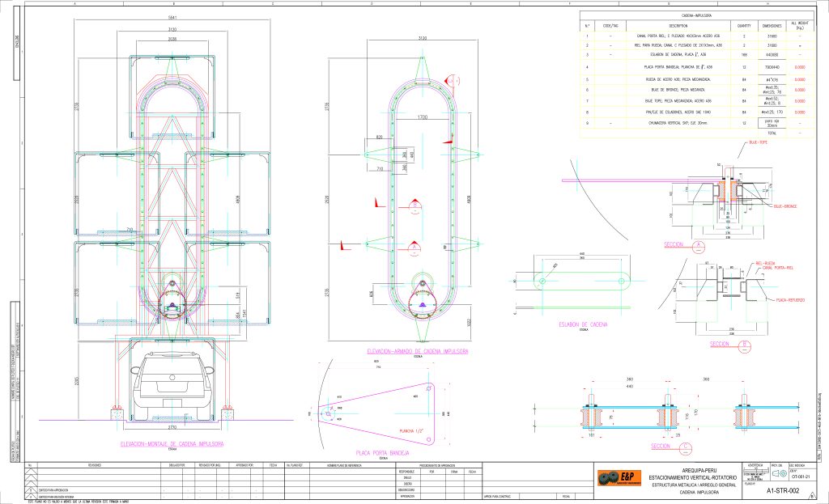
Task: Click the A1-STR-002 drawing number
Action: pos(784,490)
